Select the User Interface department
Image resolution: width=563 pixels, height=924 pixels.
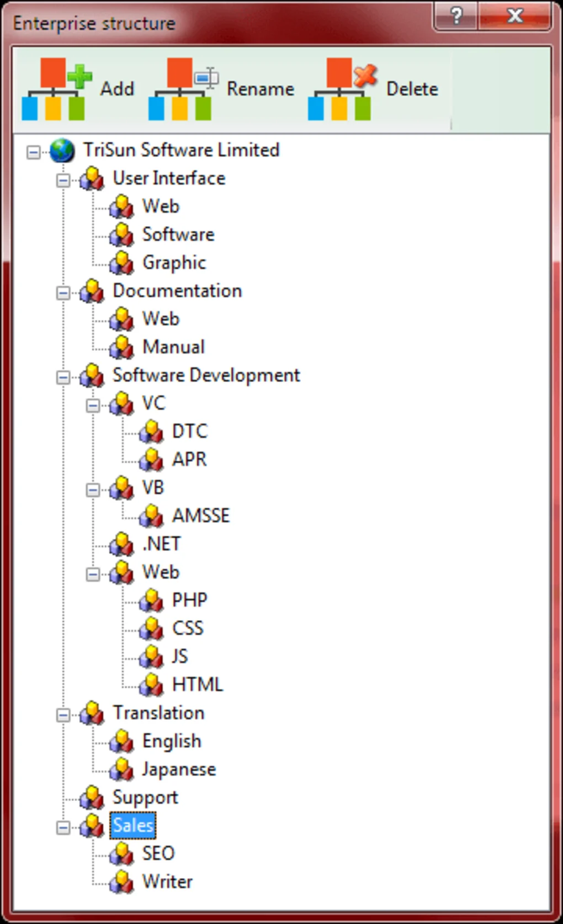[x=169, y=178]
